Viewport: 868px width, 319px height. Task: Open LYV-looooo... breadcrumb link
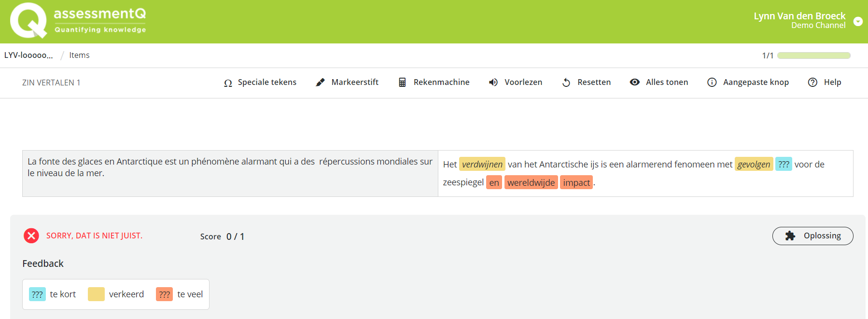tap(28, 55)
